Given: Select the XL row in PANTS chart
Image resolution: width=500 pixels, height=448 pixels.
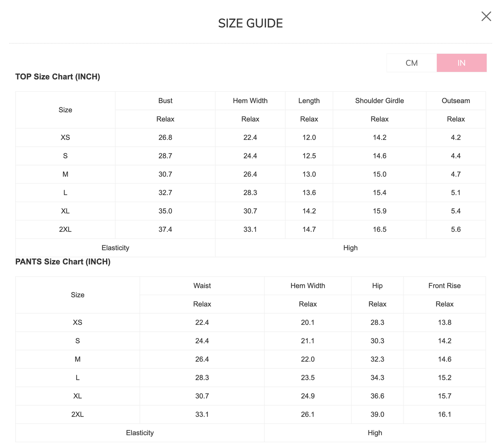Looking at the screenshot, I should pos(251,396).
